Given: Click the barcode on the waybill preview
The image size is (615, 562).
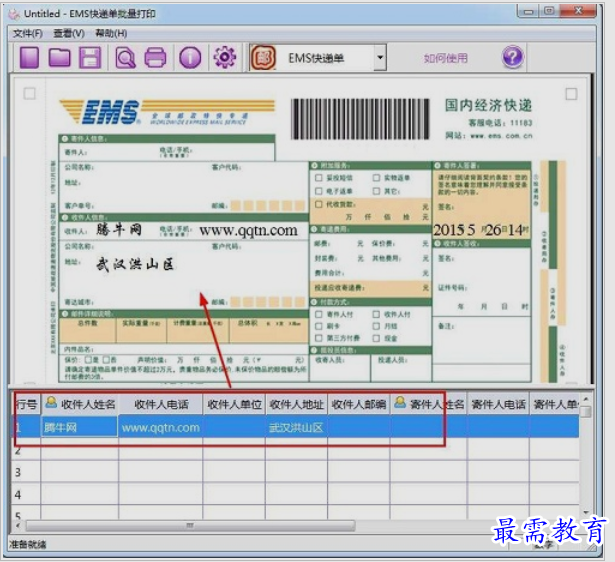Looking at the screenshot, I should coord(360,119).
